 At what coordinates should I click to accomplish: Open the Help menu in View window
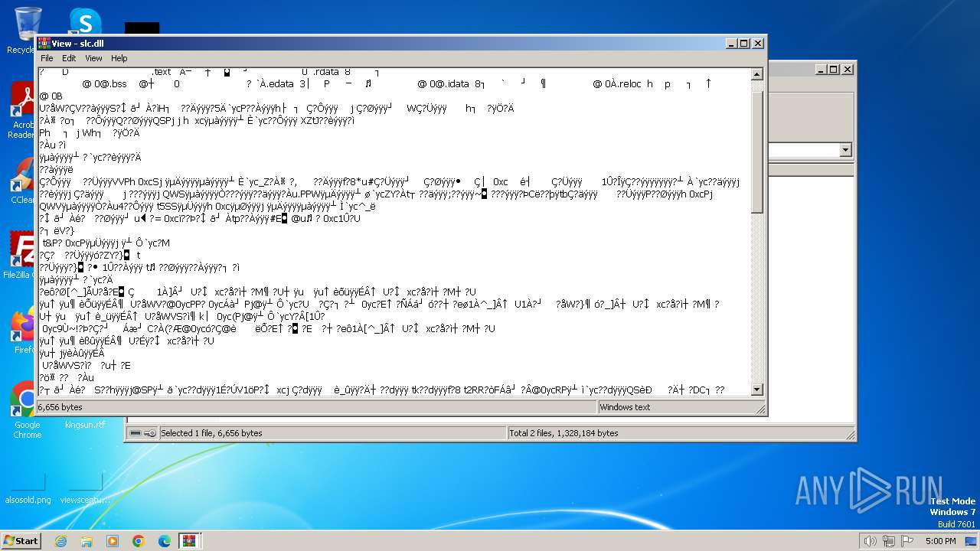point(119,58)
